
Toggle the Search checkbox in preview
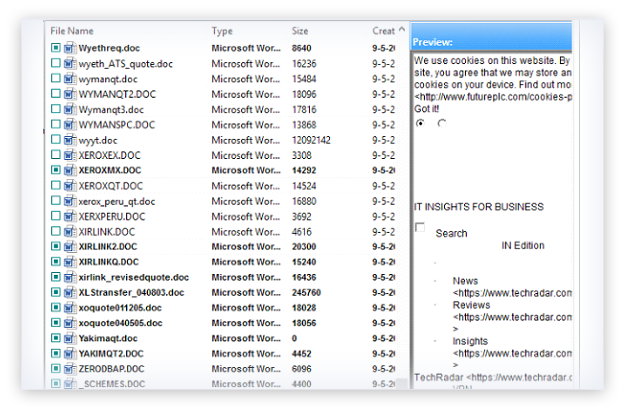(x=420, y=227)
